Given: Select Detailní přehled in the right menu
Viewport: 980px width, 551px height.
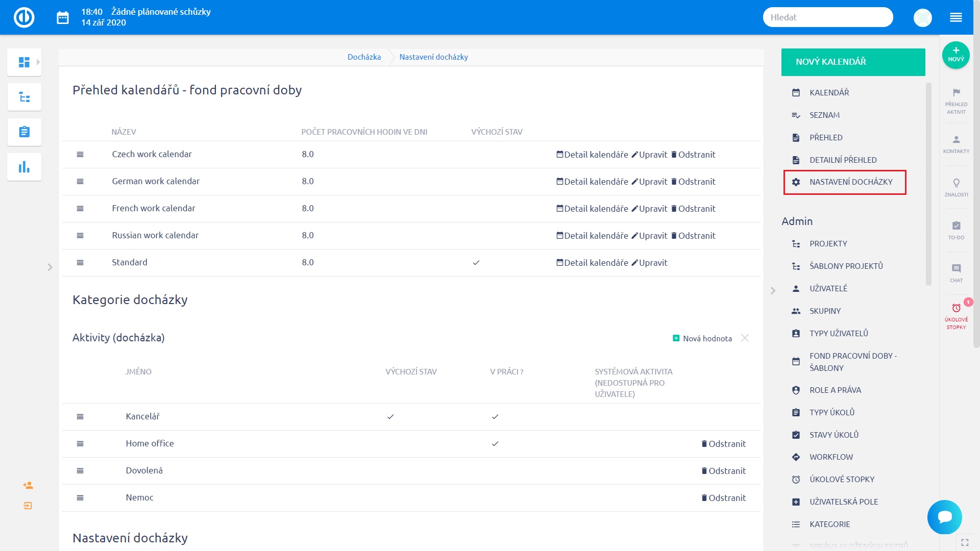Looking at the screenshot, I should pyautogui.click(x=843, y=160).
